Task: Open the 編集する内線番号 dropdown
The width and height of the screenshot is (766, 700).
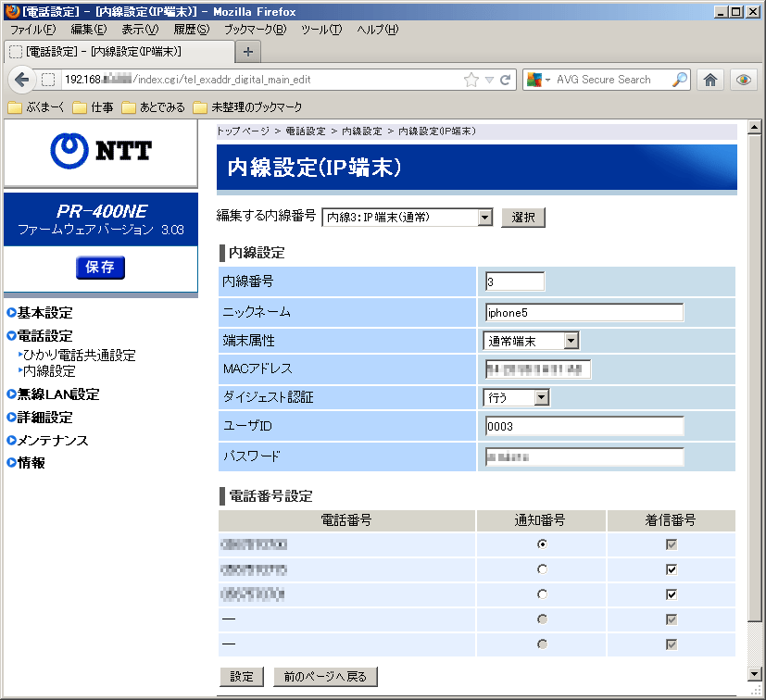Action: (x=407, y=218)
